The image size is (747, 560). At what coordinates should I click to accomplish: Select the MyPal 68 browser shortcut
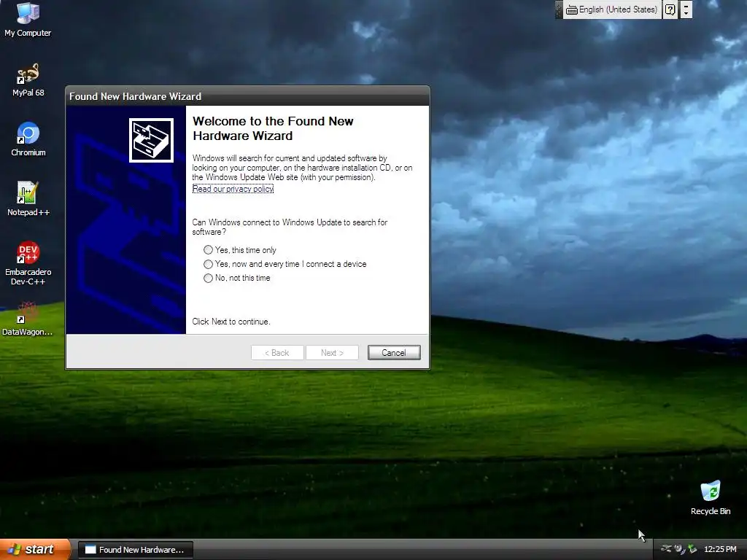click(x=28, y=79)
